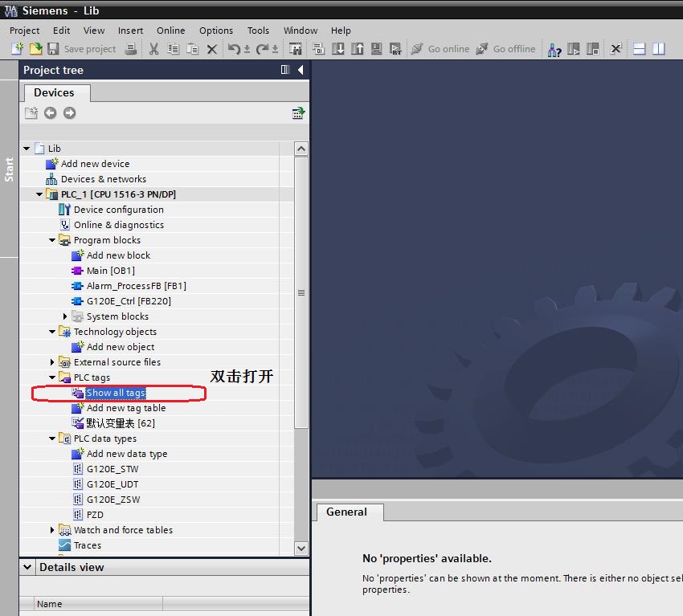Click the project tree forward arrow
683x616 pixels.
[69, 113]
